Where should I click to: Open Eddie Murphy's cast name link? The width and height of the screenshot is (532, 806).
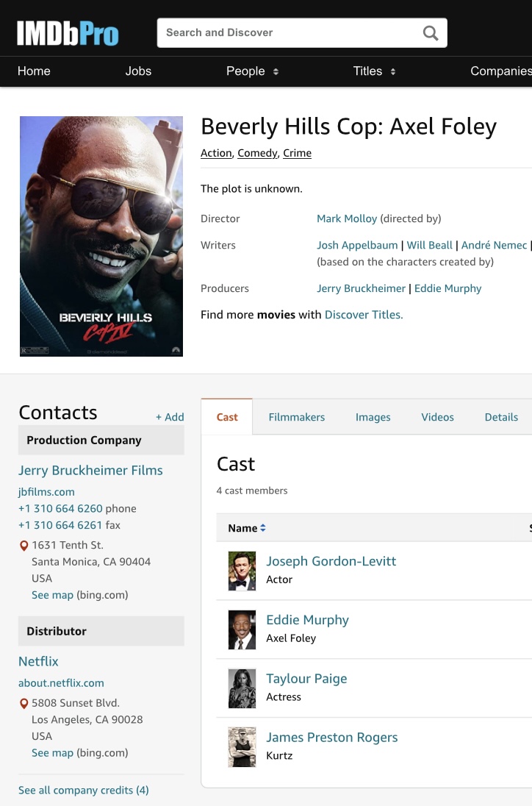pyautogui.click(x=308, y=619)
